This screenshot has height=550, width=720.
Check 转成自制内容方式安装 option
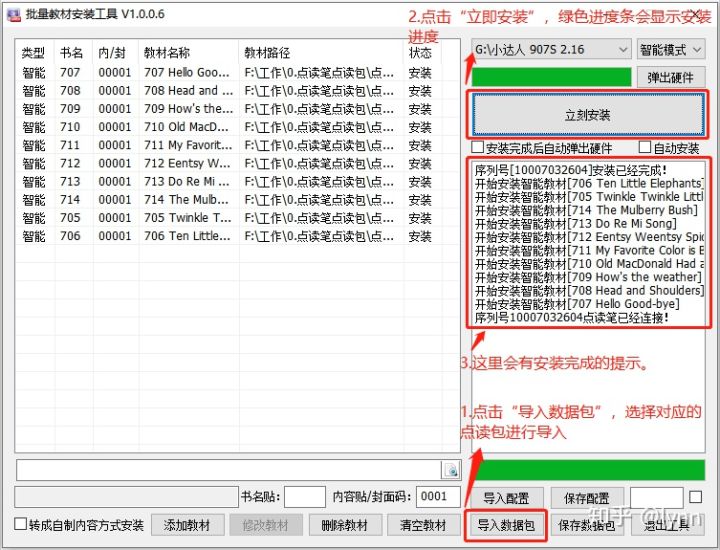(21, 524)
